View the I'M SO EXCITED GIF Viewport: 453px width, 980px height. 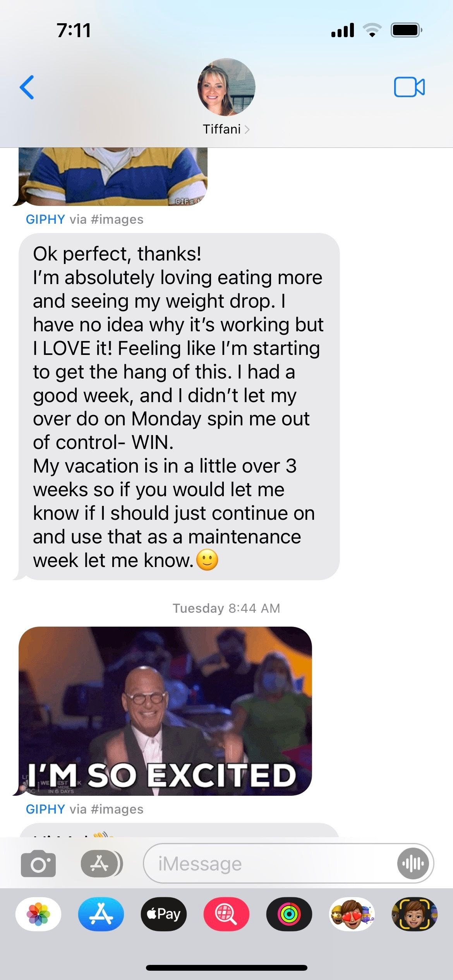coord(165,711)
